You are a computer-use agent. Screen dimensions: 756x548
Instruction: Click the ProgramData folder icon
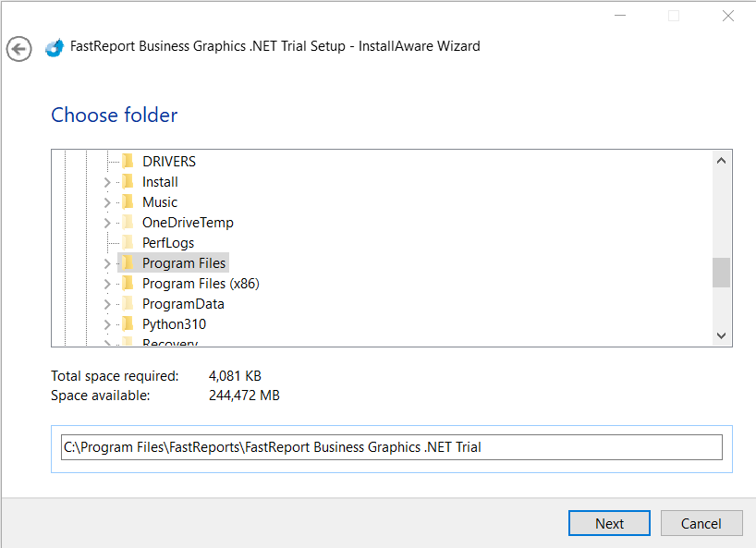click(x=128, y=303)
